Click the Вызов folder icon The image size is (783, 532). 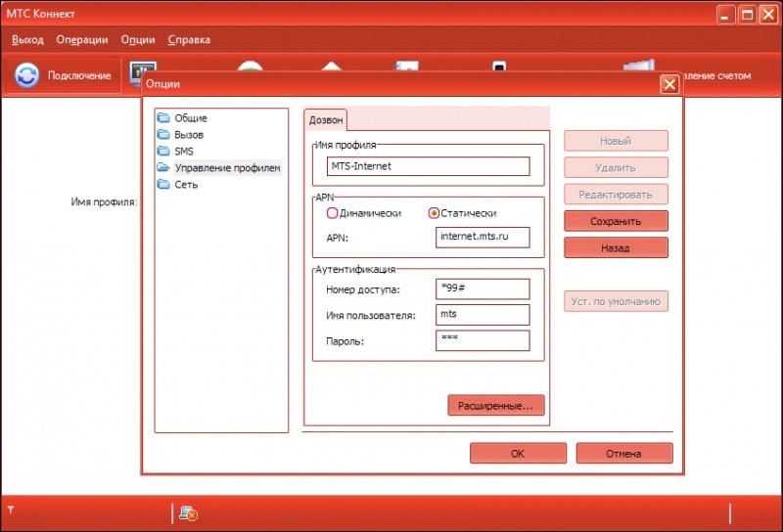coord(163,134)
